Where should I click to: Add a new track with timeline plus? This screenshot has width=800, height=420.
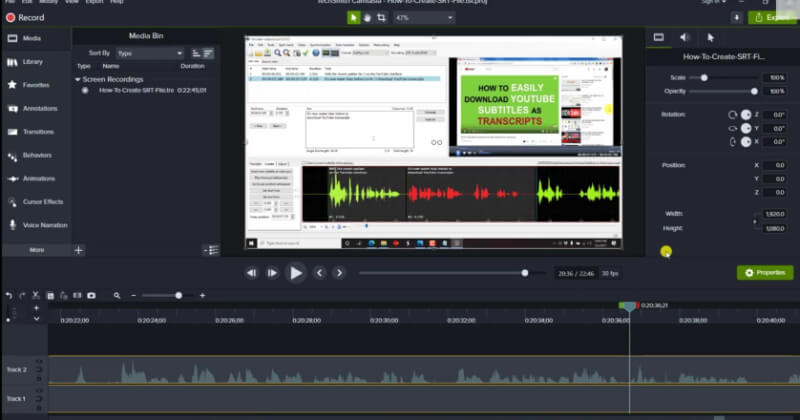[36, 308]
